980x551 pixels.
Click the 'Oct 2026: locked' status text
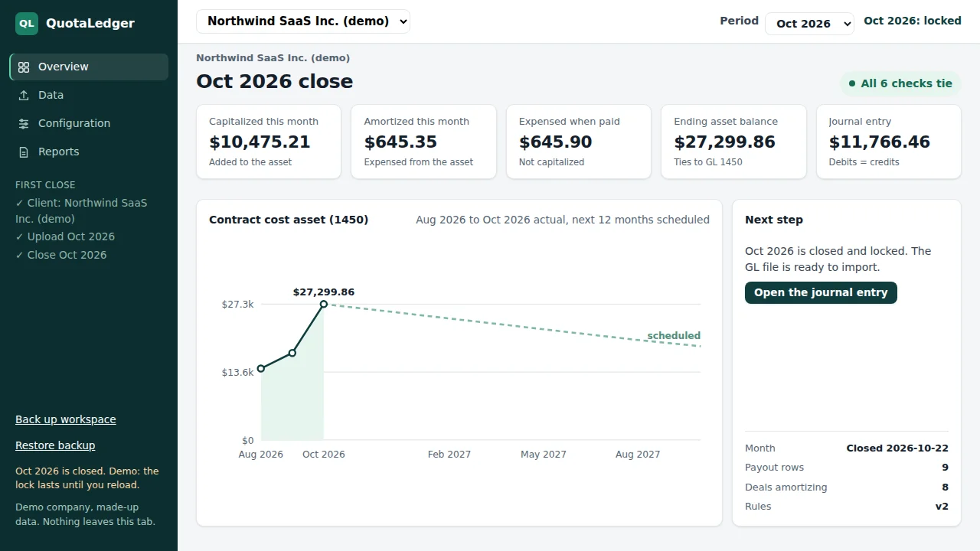913,21
